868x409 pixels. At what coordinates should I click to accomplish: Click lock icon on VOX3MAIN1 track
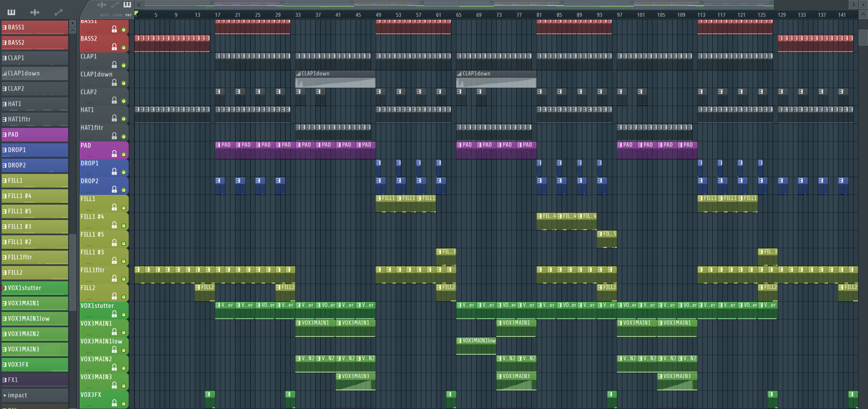pyautogui.click(x=114, y=332)
